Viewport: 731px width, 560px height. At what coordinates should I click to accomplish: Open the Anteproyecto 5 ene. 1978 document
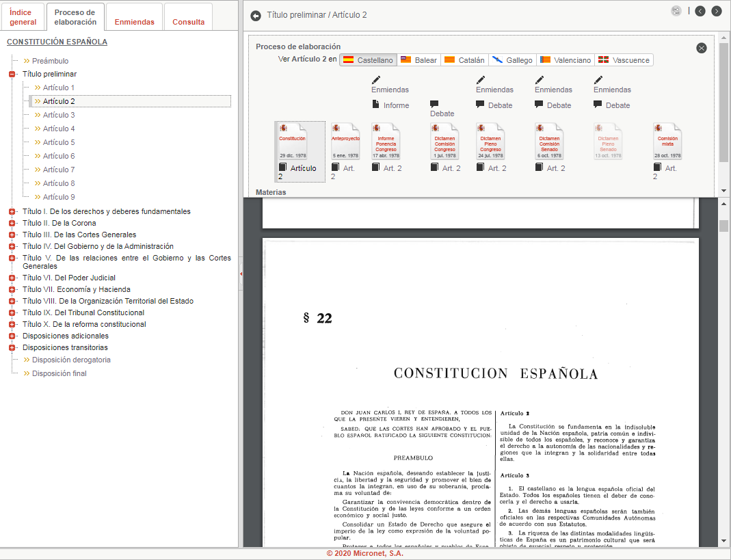point(345,142)
